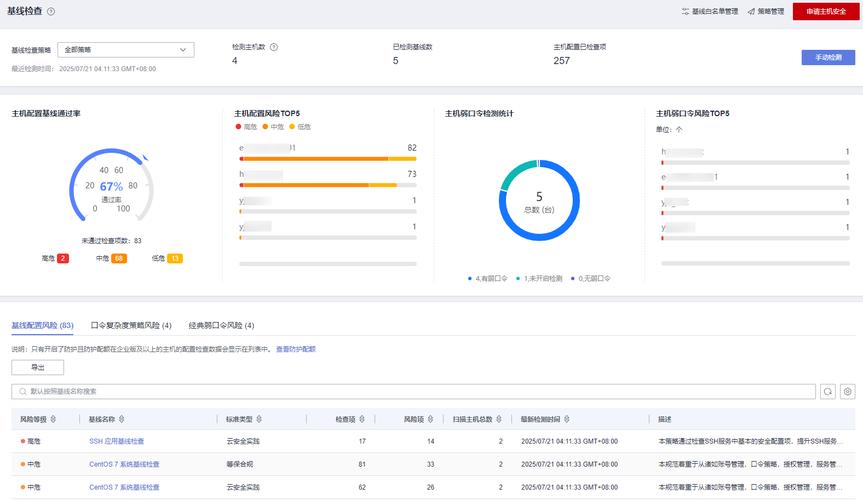Click the help icon beside 检测主机数
This screenshot has height=500, width=863.
pyautogui.click(x=274, y=47)
